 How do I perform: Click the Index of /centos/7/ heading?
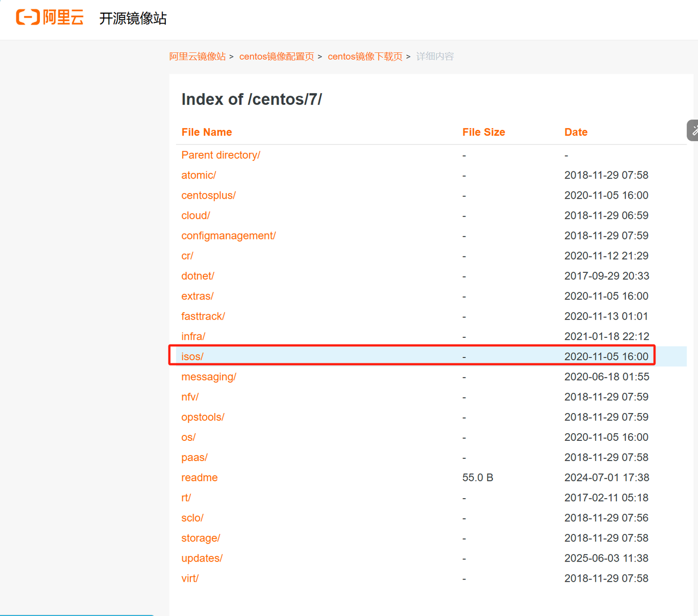252,99
